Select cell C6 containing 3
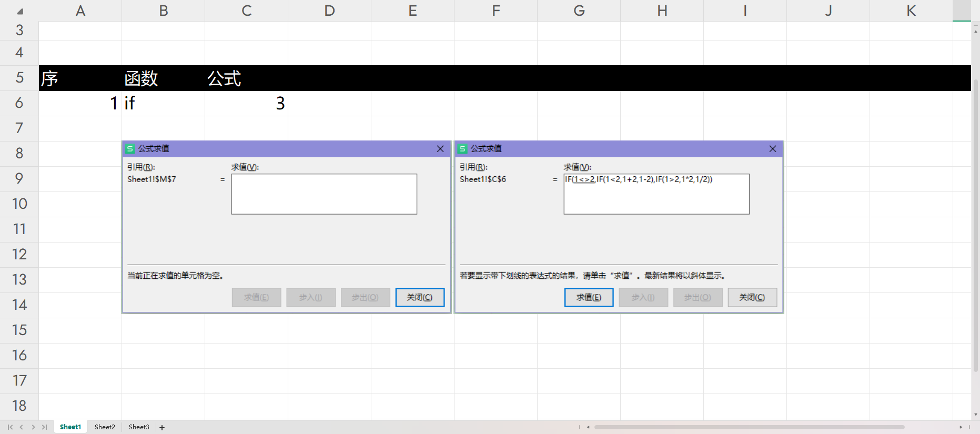The height and width of the screenshot is (434, 980). pyautogui.click(x=246, y=103)
